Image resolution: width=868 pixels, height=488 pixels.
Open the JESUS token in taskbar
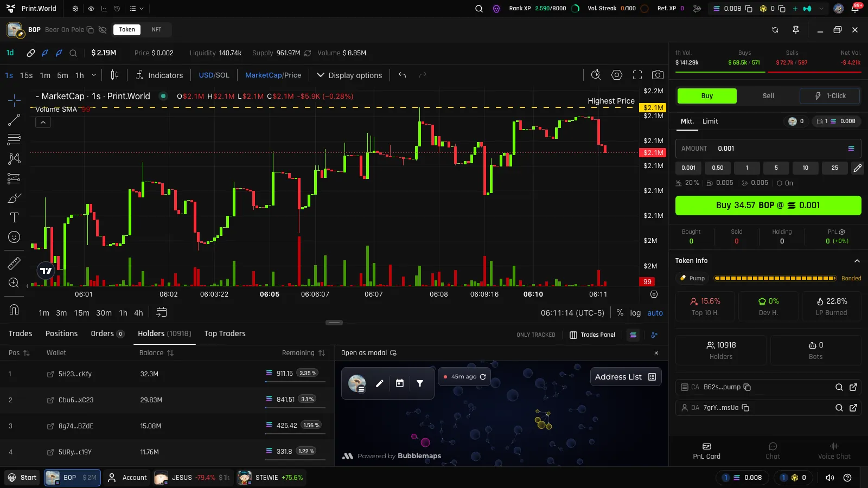click(x=193, y=478)
